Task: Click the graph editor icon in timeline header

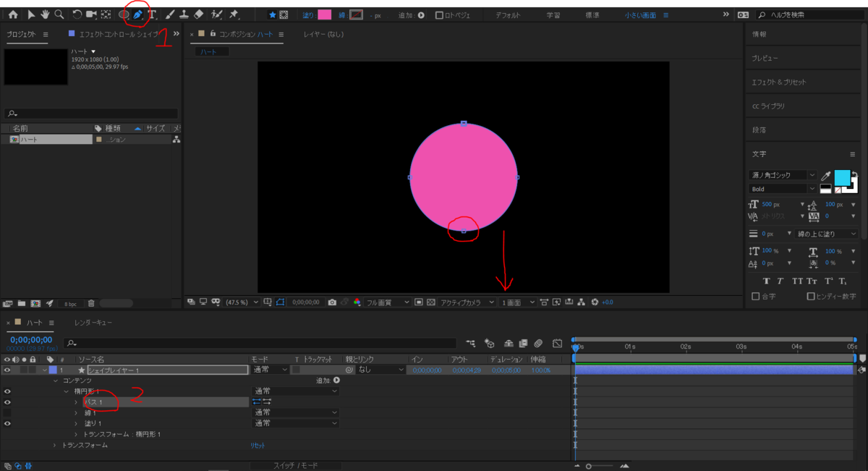Action: click(x=558, y=343)
